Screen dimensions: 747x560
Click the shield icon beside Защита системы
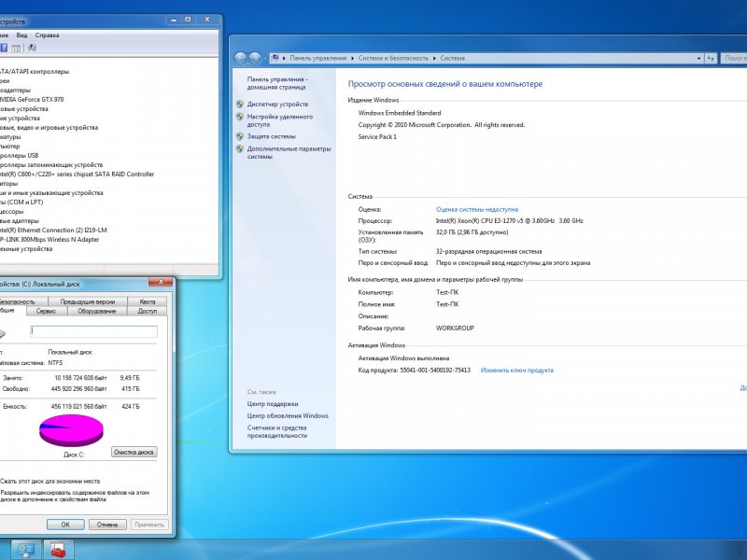(240, 136)
